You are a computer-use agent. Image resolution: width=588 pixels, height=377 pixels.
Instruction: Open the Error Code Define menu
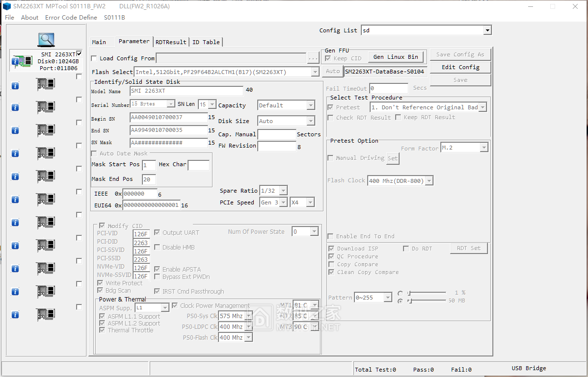coord(71,17)
